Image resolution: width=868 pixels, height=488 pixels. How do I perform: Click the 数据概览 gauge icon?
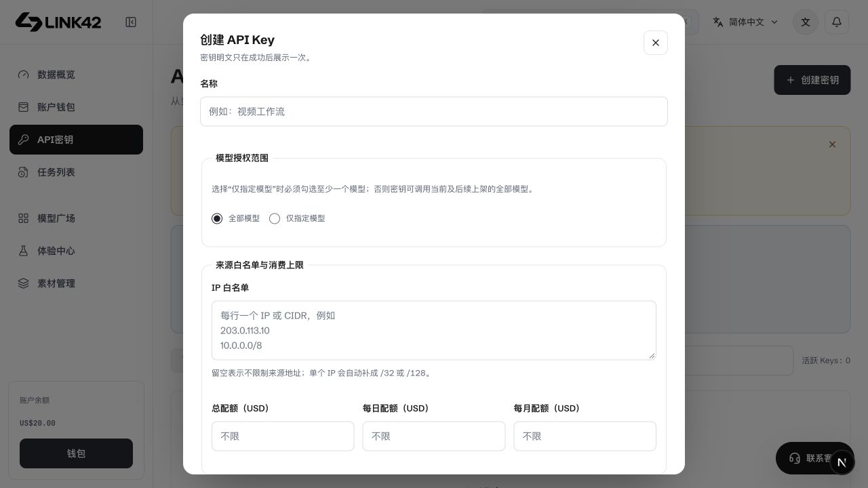(24, 75)
